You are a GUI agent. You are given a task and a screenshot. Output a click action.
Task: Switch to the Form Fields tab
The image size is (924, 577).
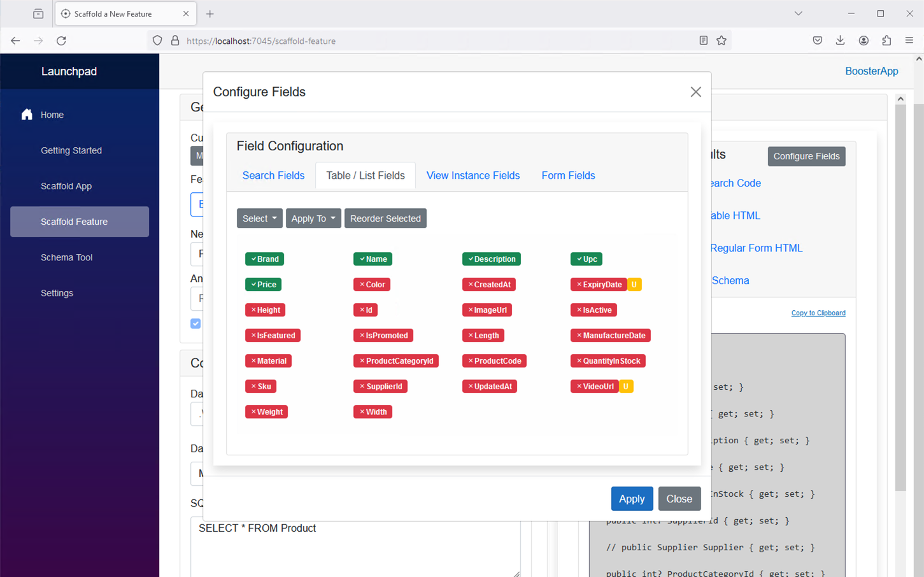click(568, 176)
